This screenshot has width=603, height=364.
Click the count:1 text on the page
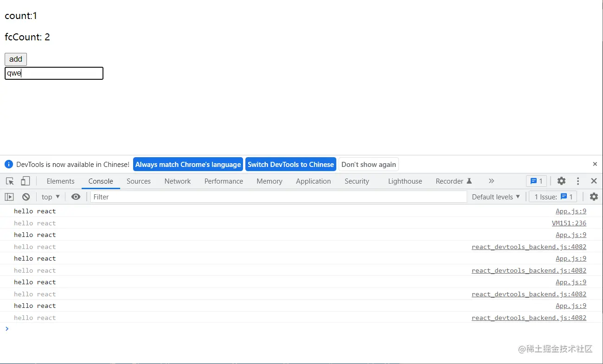[21, 16]
